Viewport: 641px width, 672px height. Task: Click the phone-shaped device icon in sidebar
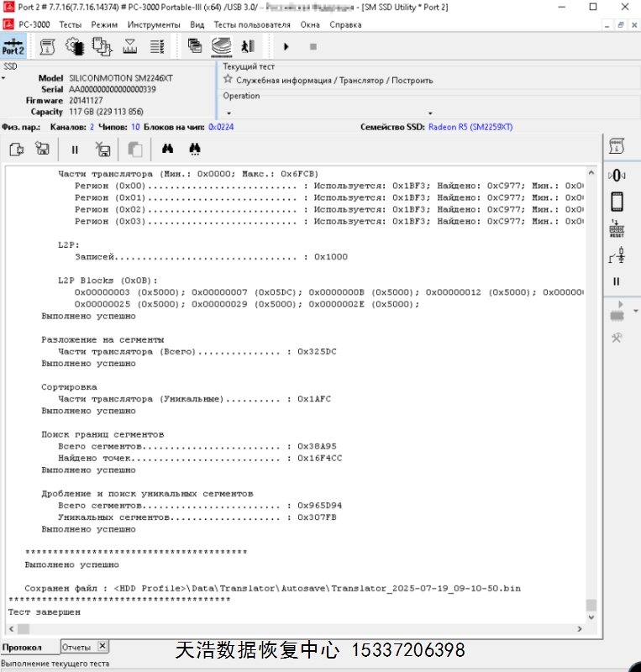pos(617,202)
